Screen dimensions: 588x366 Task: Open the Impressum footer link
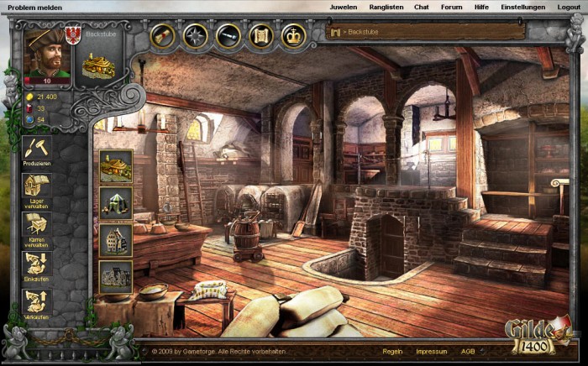pos(432,352)
